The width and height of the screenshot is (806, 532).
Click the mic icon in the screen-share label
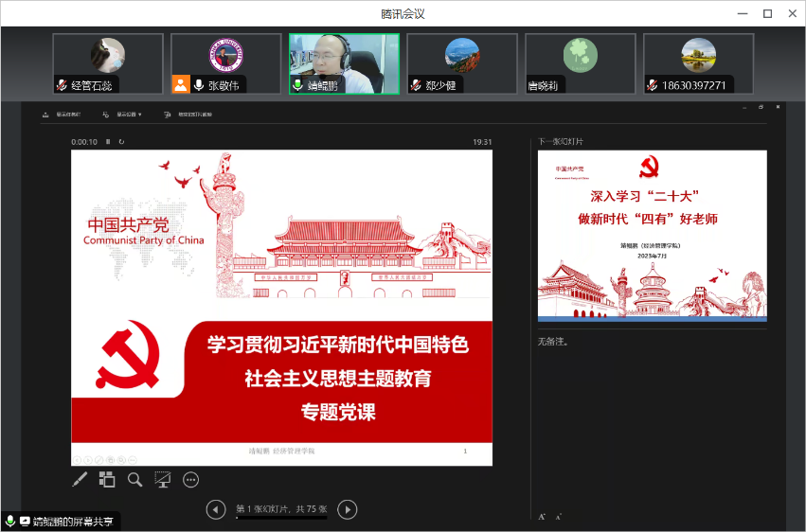(9, 522)
